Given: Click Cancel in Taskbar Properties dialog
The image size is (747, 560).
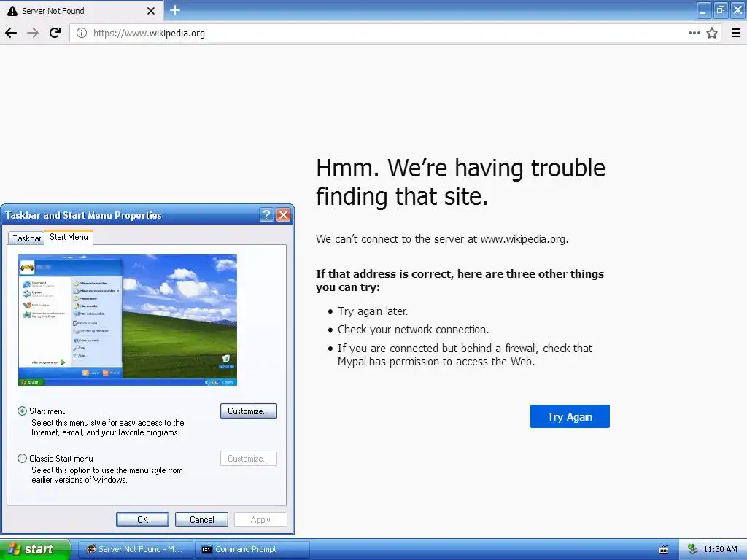Looking at the screenshot, I should point(201,519).
